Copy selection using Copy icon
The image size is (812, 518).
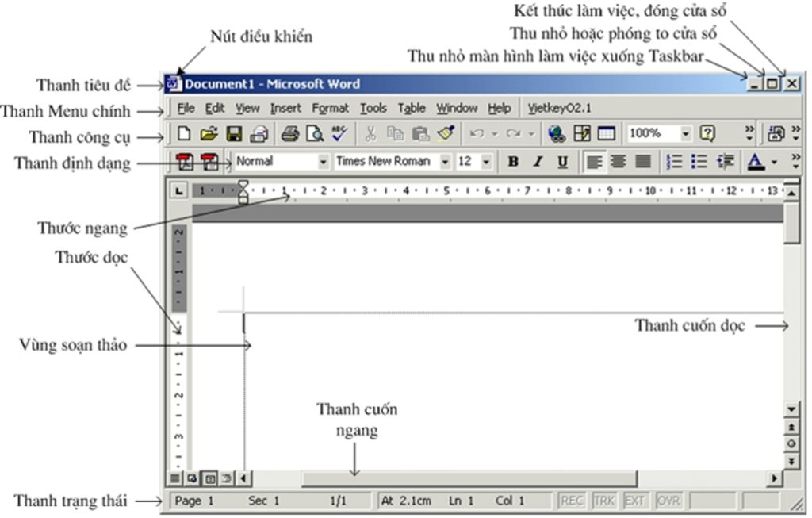[395, 133]
